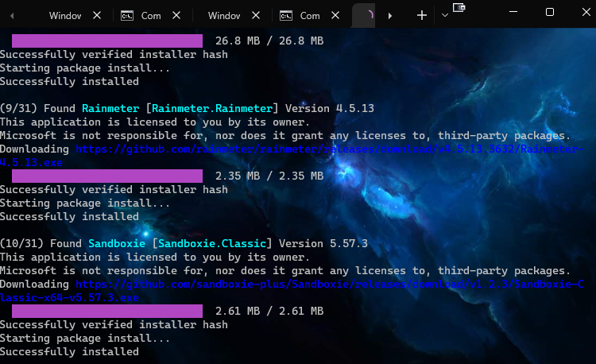Screen dimensions: 596x364
Task: Select the active tab showing the loading spinner
Action: (x=364, y=16)
